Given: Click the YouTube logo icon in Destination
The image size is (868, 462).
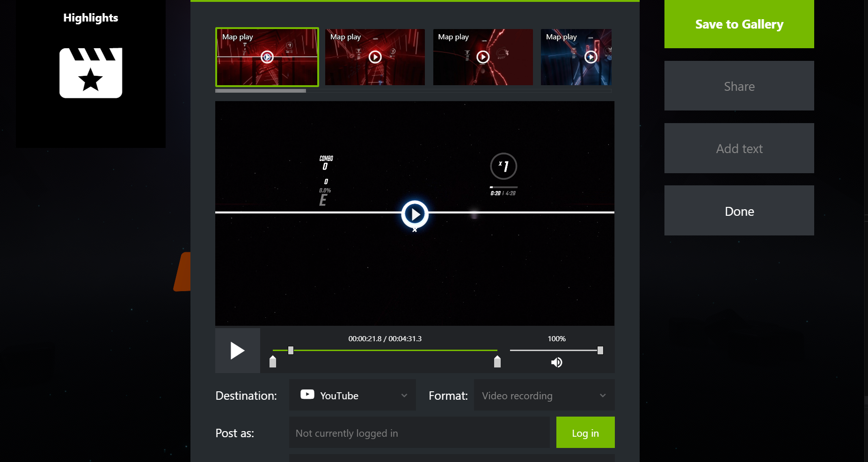Looking at the screenshot, I should 307,395.
